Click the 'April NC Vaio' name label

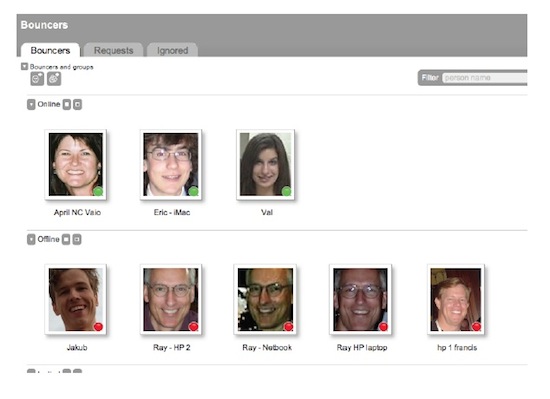coord(77,212)
